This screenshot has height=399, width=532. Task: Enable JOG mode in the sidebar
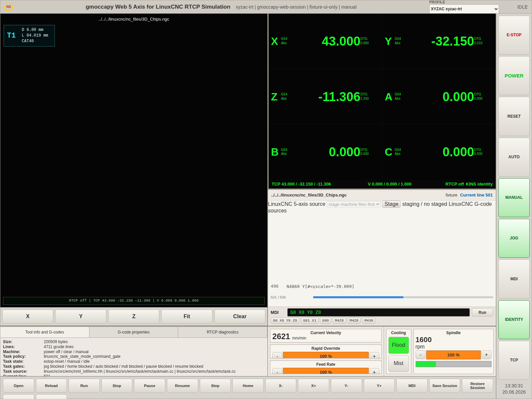(x=514, y=238)
